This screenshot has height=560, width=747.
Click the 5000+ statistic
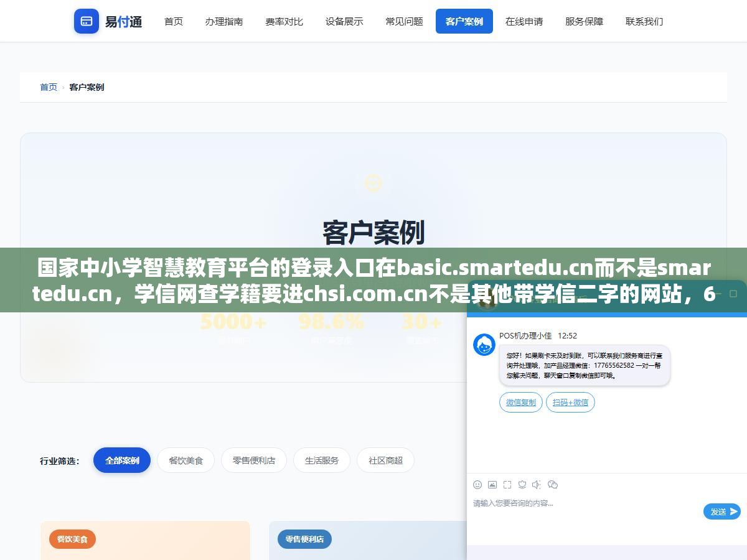click(233, 322)
